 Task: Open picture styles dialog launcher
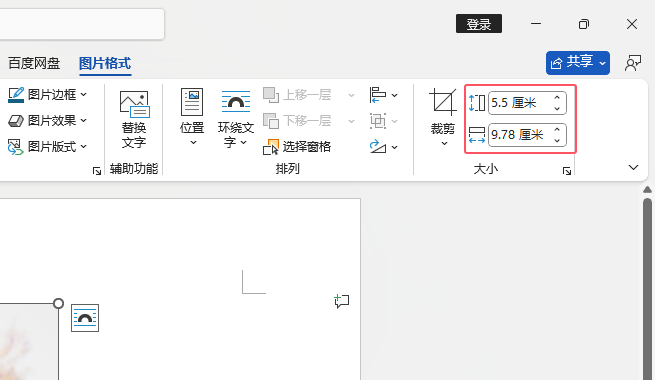coord(97,170)
